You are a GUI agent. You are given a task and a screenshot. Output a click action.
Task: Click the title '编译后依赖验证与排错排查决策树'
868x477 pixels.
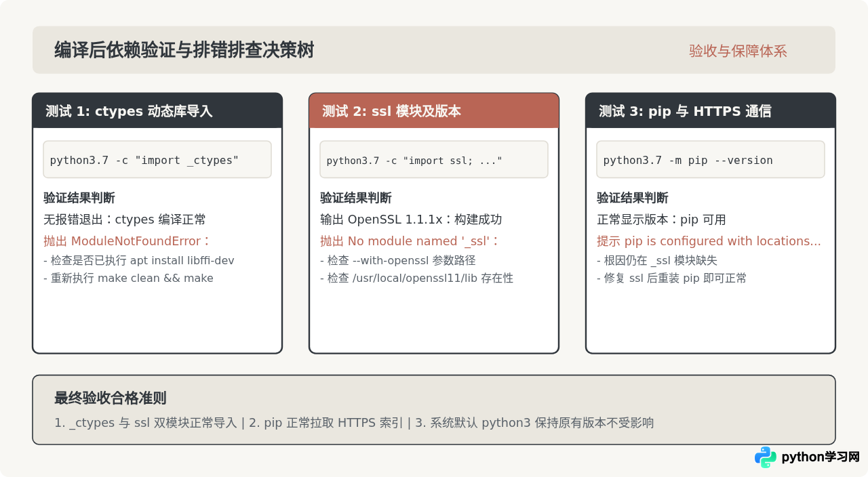[x=184, y=50]
